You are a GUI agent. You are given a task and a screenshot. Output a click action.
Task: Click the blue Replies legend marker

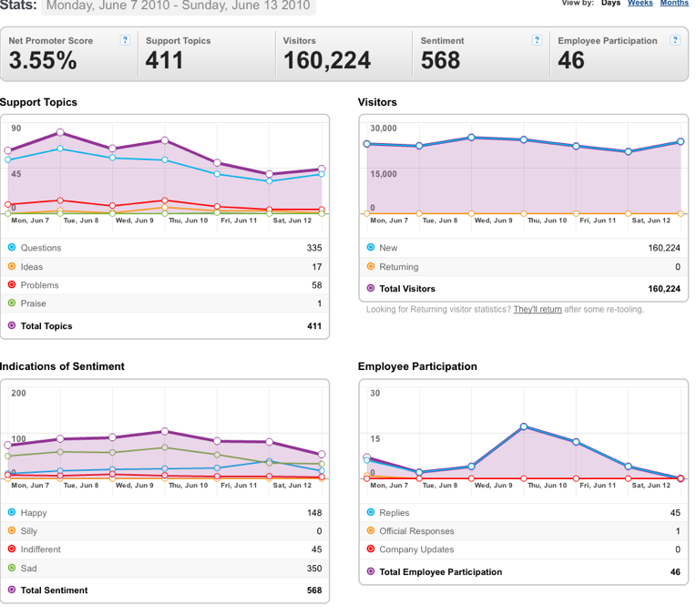point(371,512)
